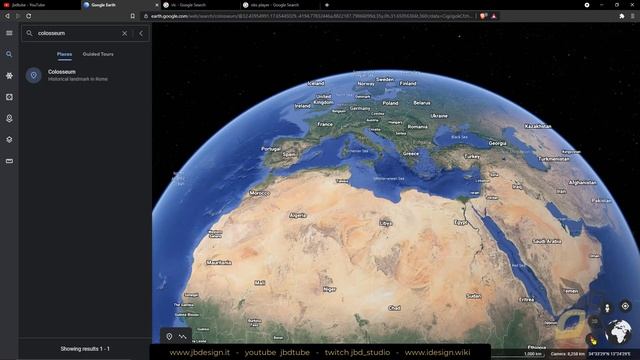Go back in browser history

[7, 16]
